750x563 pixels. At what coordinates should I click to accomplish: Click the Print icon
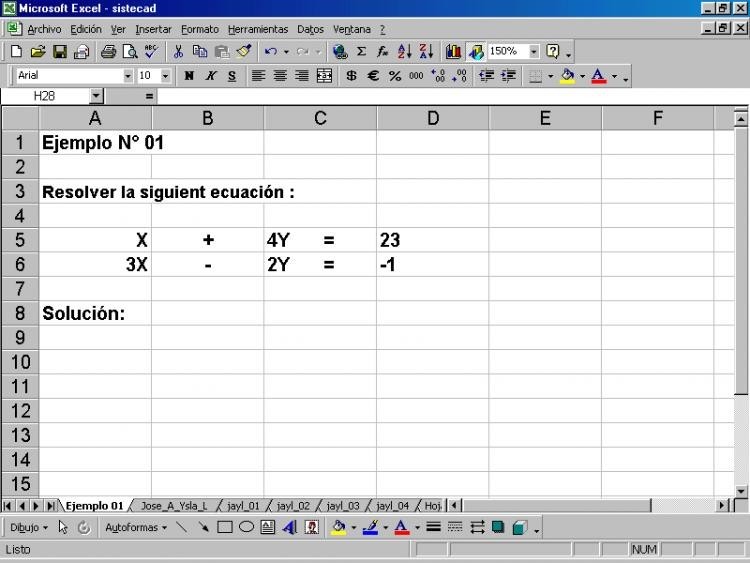click(x=108, y=51)
